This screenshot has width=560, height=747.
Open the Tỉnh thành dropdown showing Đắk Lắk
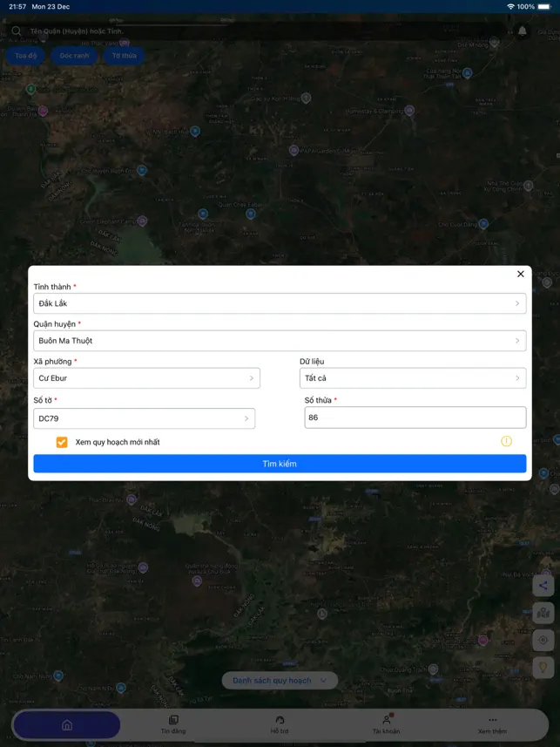click(x=280, y=303)
